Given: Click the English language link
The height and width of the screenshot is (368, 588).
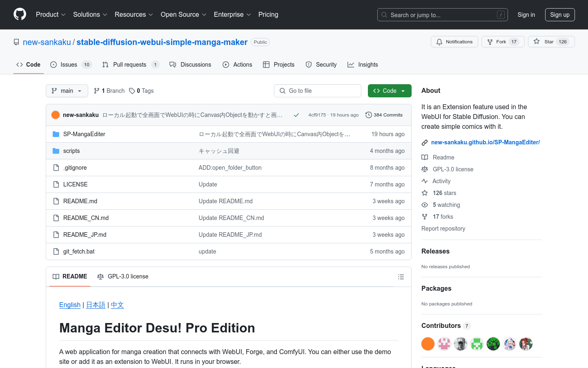Looking at the screenshot, I should [x=70, y=305].
